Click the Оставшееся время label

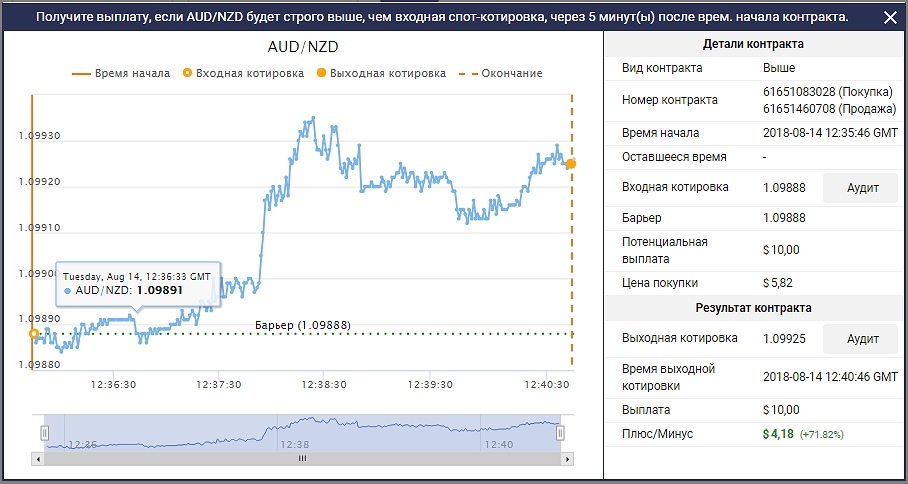coord(674,157)
